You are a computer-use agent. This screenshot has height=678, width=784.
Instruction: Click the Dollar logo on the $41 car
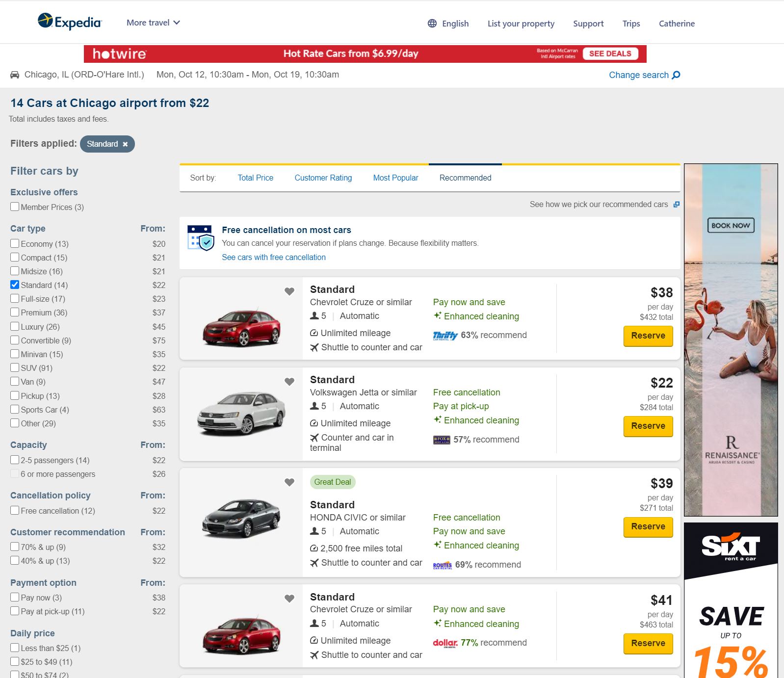tap(445, 643)
